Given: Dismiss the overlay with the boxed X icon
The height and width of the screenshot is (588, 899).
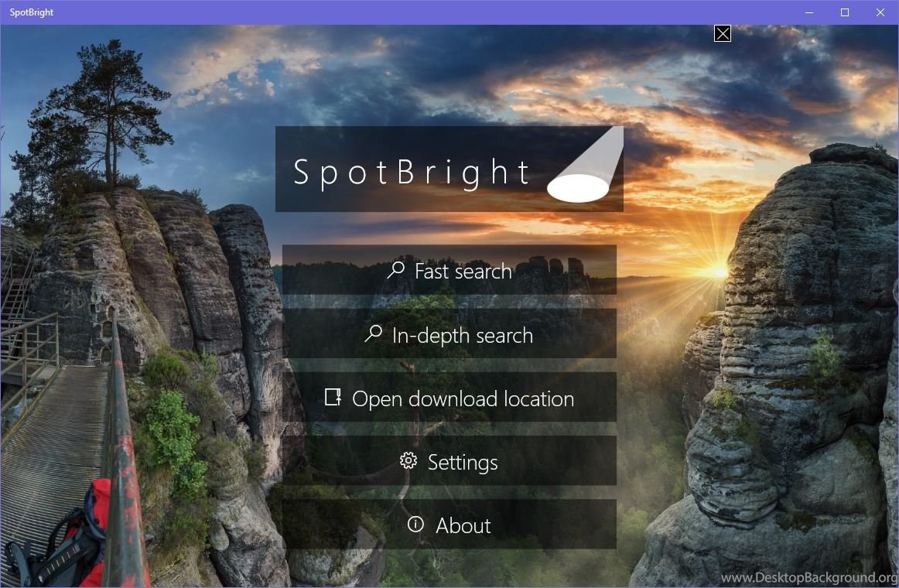Looking at the screenshot, I should click(723, 34).
